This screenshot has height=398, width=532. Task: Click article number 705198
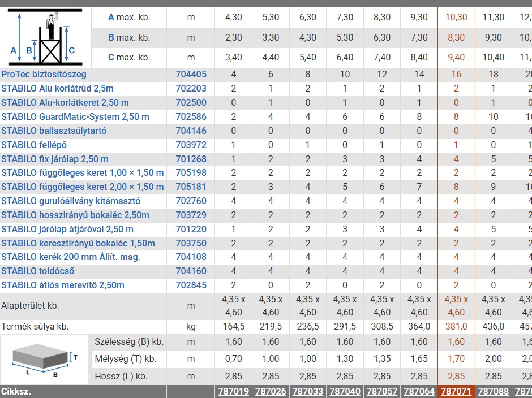[x=191, y=172]
